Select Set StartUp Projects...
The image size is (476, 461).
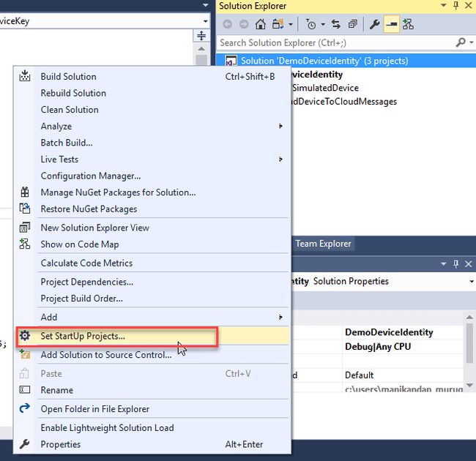tap(153, 336)
